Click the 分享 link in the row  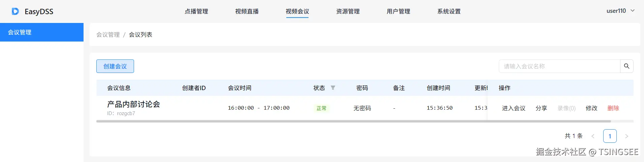[x=541, y=108]
